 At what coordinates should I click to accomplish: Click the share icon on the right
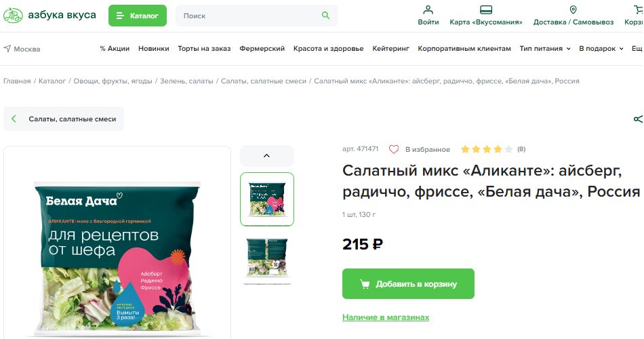pyautogui.click(x=639, y=119)
